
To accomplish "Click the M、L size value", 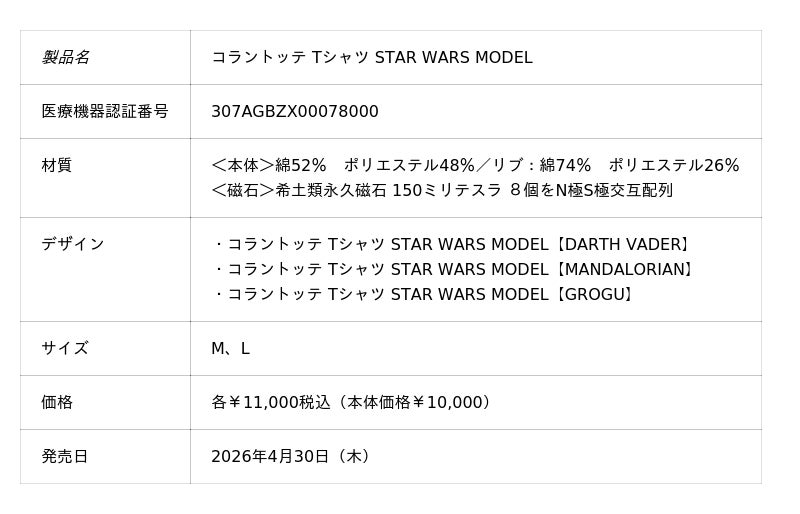I will tap(230, 348).
